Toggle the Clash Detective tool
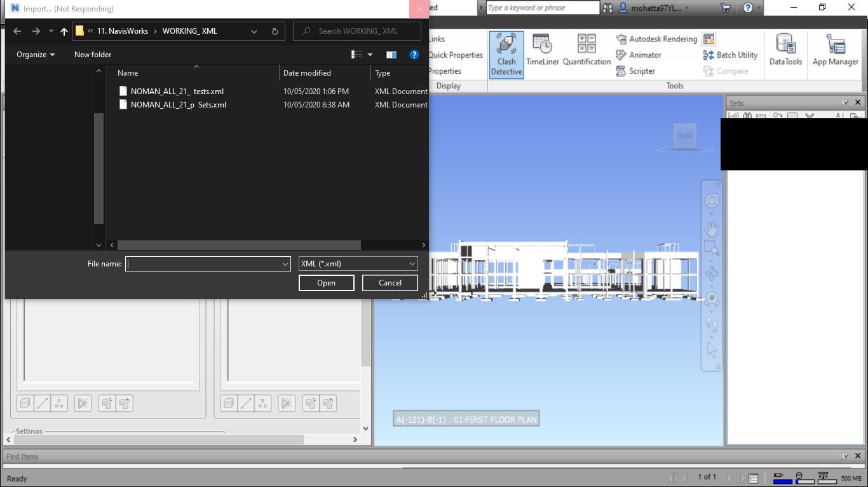 point(506,55)
